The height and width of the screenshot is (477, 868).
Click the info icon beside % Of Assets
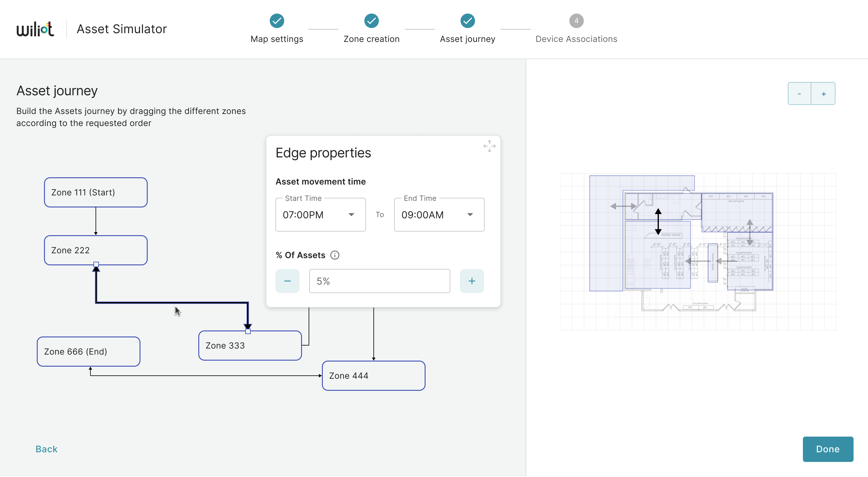335,255
